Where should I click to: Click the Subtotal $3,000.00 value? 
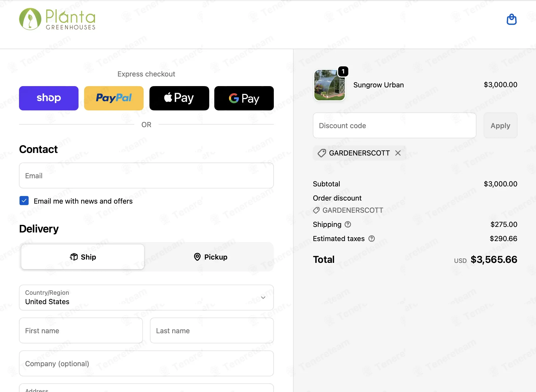tap(500, 184)
